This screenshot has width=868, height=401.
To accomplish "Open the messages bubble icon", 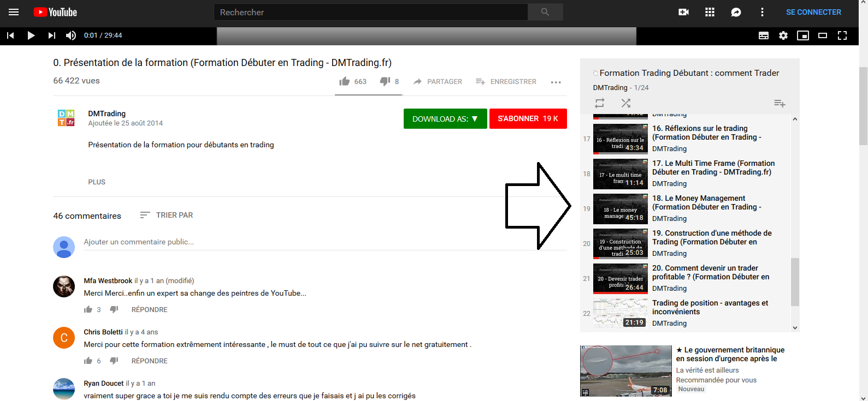I will point(736,12).
